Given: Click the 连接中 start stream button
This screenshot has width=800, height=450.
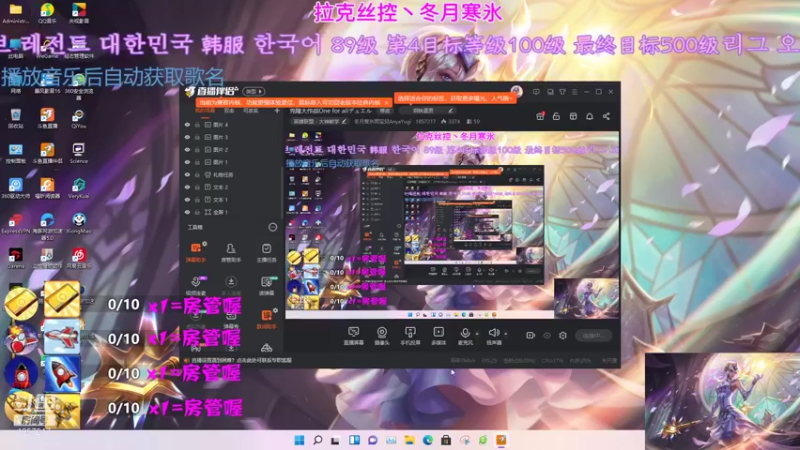Looking at the screenshot, I should click(x=594, y=335).
